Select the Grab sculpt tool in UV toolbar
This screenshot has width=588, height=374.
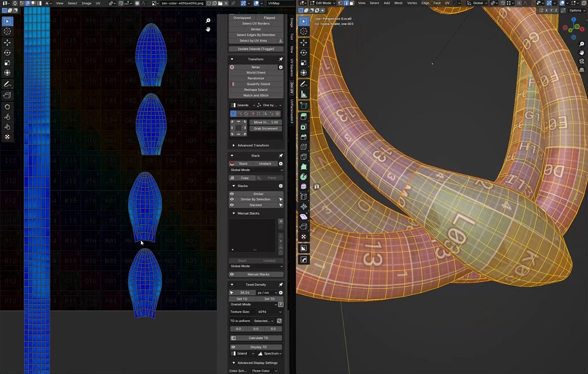pos(8,107)
